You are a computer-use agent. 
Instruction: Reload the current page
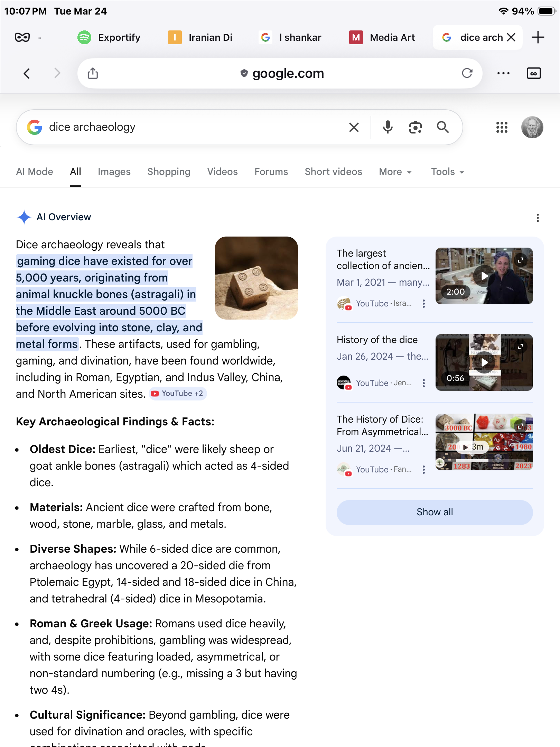click(467, 73)
